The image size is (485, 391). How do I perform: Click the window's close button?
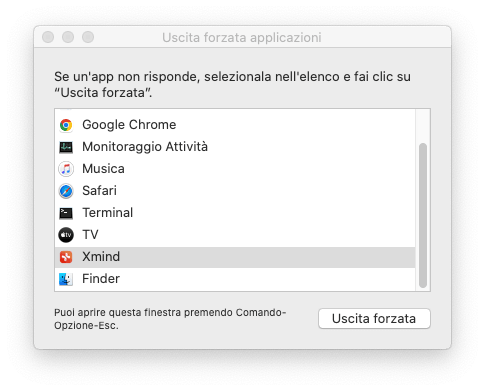pyautogui.click(x=48, y=37)
